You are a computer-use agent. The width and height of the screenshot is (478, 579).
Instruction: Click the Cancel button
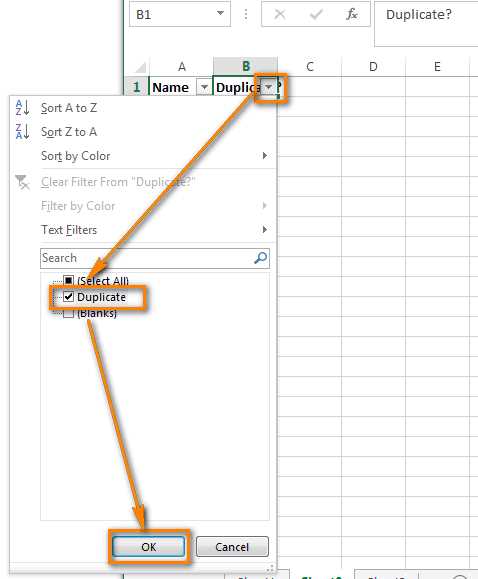tap(232, 547)
